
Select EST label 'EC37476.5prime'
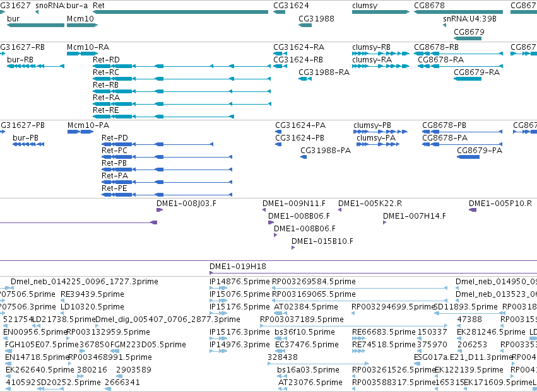pos(307,345)
